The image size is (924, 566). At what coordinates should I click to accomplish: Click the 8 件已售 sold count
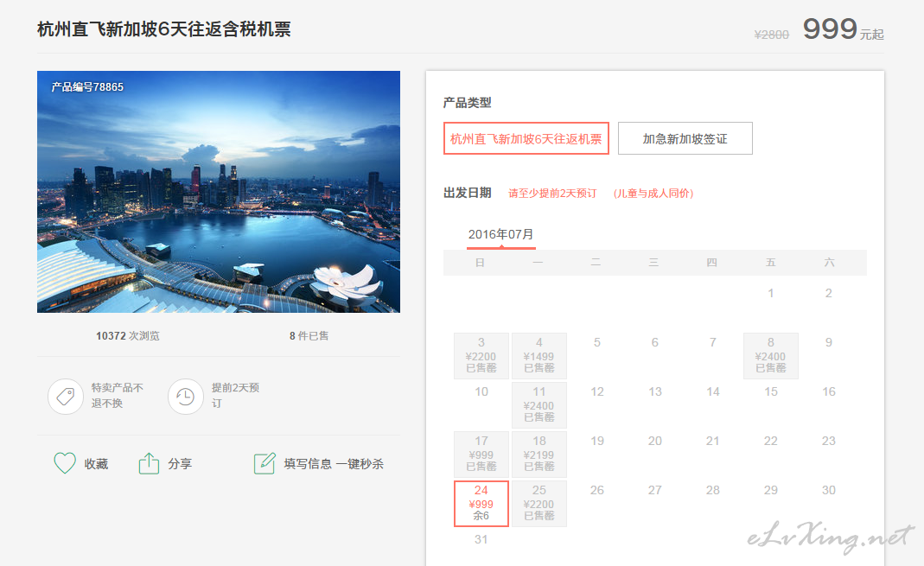point(309,336)
